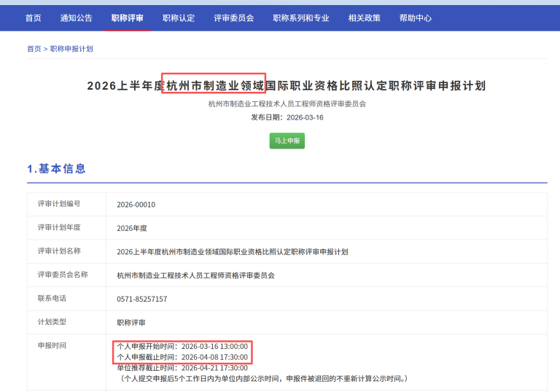This screenshot has height=392, width=560.
Task: Click the plan number 2026-00010 cell
Action: [136, 205]
